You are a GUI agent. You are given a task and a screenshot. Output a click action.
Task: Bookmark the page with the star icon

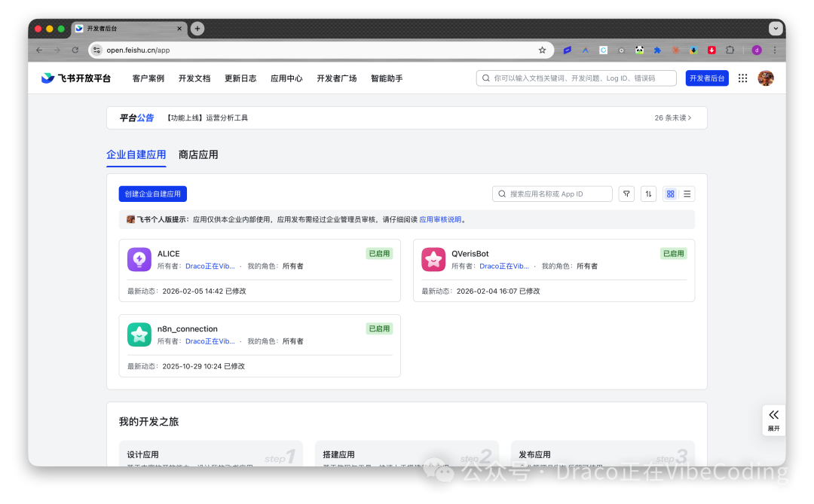(x=542, y=50)
